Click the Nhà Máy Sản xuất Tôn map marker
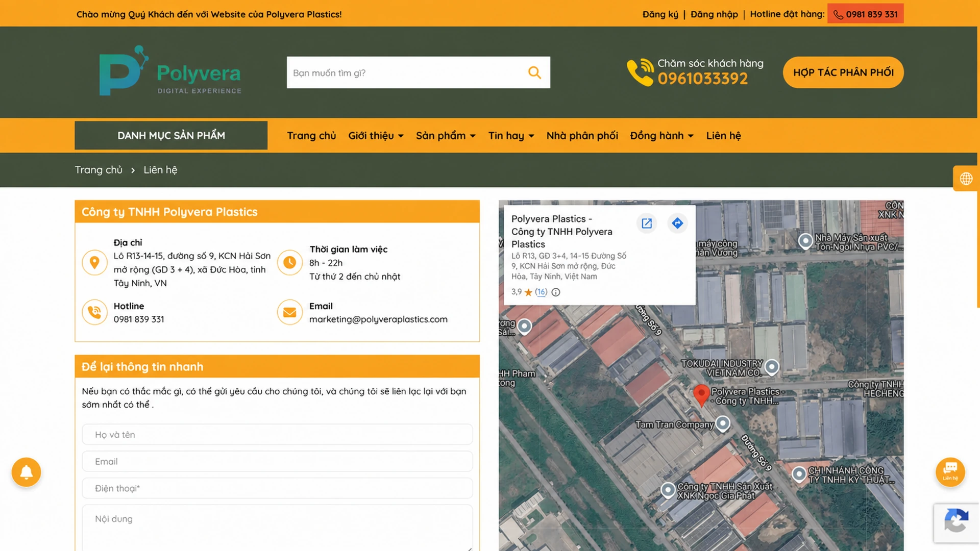This screenshot has height=551, width=980. pos(805,241)
